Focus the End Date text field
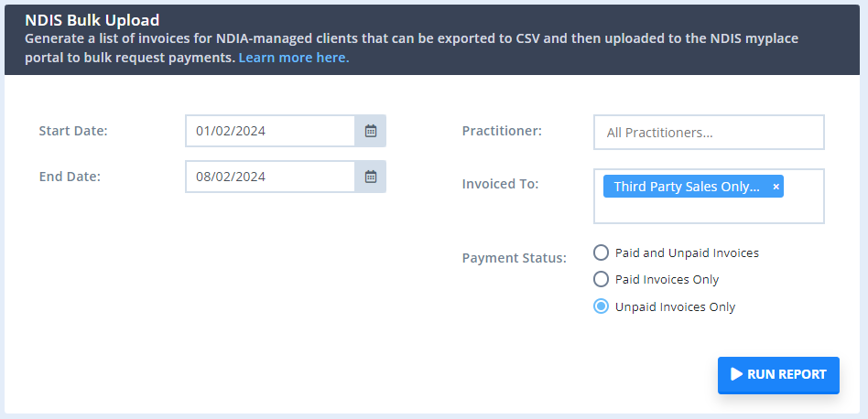868x419 pixels. click(x=270, y=177)
